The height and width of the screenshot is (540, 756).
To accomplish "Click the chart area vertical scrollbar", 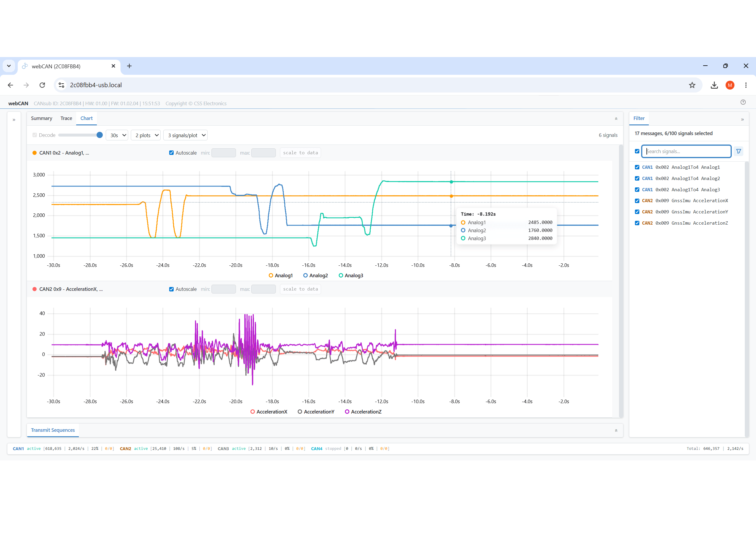I will point(621,281).
